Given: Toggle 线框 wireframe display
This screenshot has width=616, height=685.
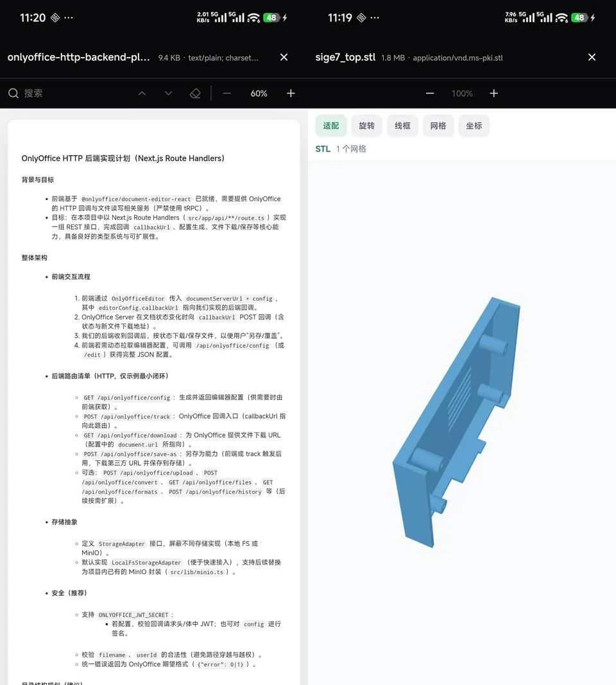Looking at the screenshot, I should pyautogui.click(x=402, y=126).
